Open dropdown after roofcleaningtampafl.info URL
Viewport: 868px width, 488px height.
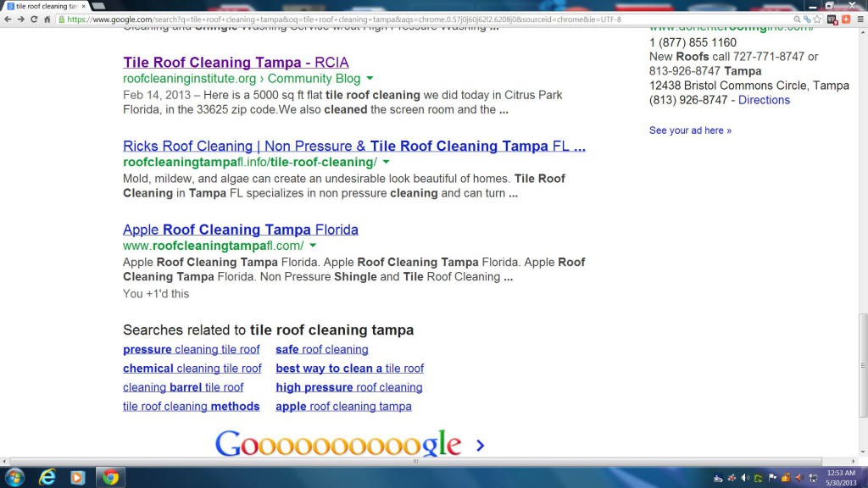point(387,162)
